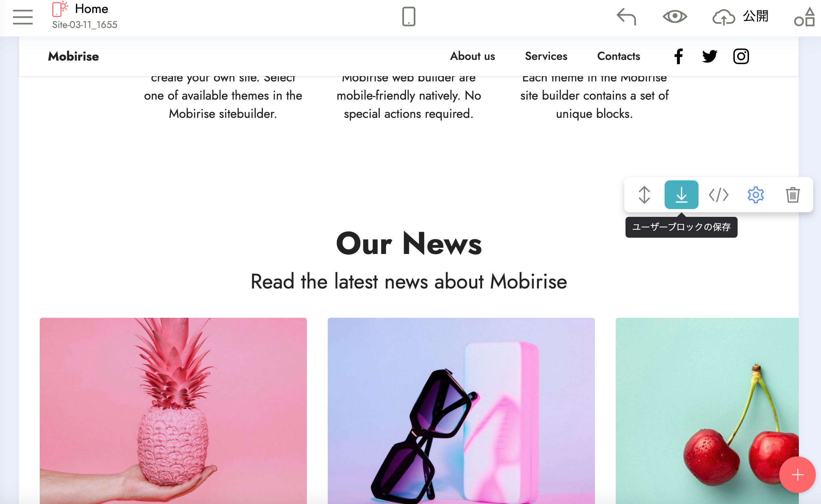
Task: Add a new block with red plus button
Action: (797, 475)
